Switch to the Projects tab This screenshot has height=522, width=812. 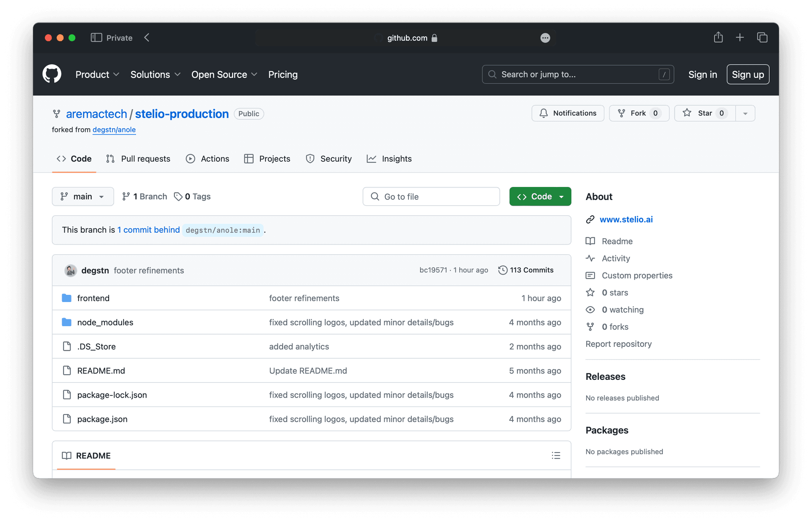click(267, 159)
